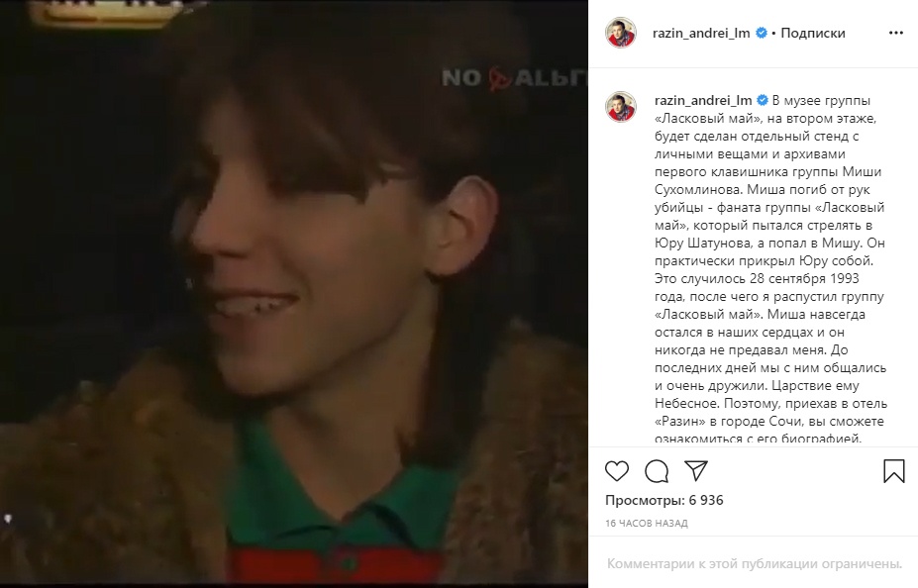
Task: Open header profile avatar of razin_andrei_lm
Action: point(621,33)
